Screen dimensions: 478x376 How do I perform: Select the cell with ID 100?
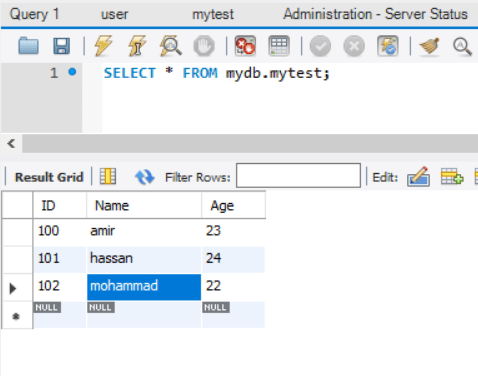point(60,231)
